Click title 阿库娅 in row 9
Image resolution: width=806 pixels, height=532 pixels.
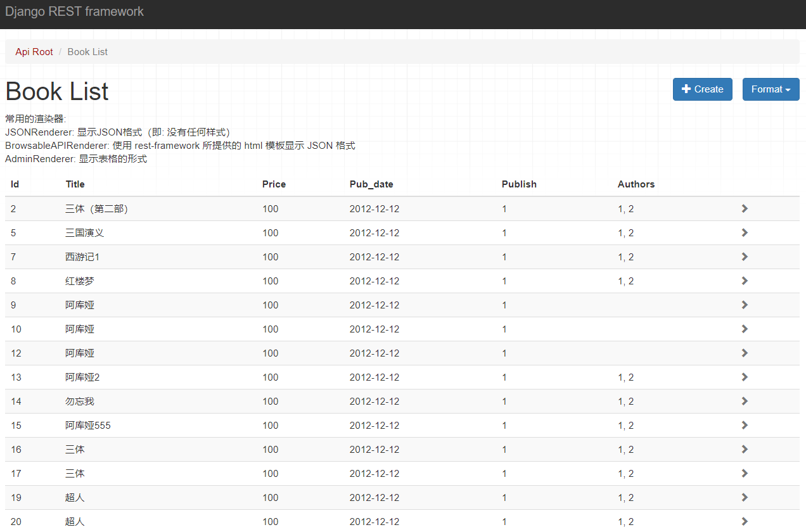tap(80, 305)
